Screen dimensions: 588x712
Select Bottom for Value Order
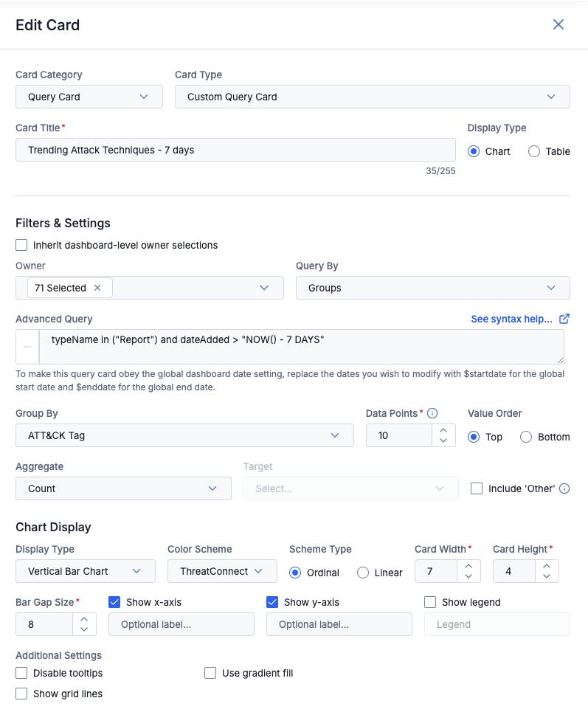click(x=525, y=437)
